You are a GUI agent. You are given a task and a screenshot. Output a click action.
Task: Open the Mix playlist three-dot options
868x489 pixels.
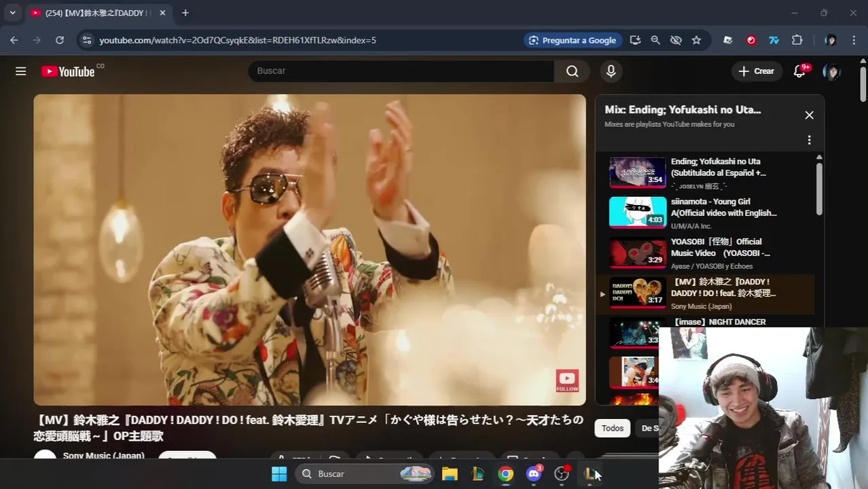(809, 140)
